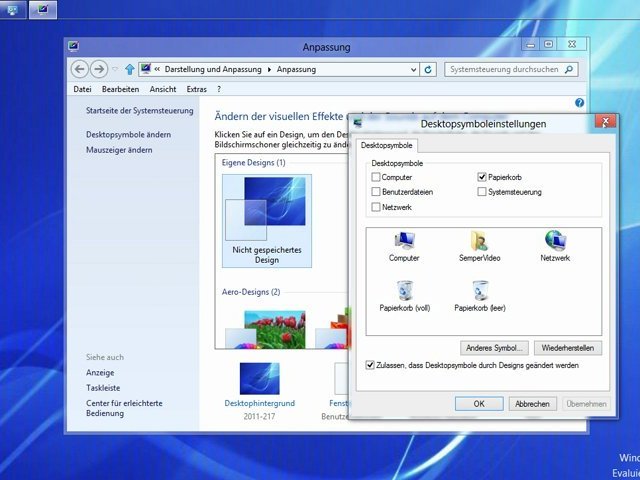Open the Mauszeiger ändern link
Screen dimensions: 640x480
point(119,150)
